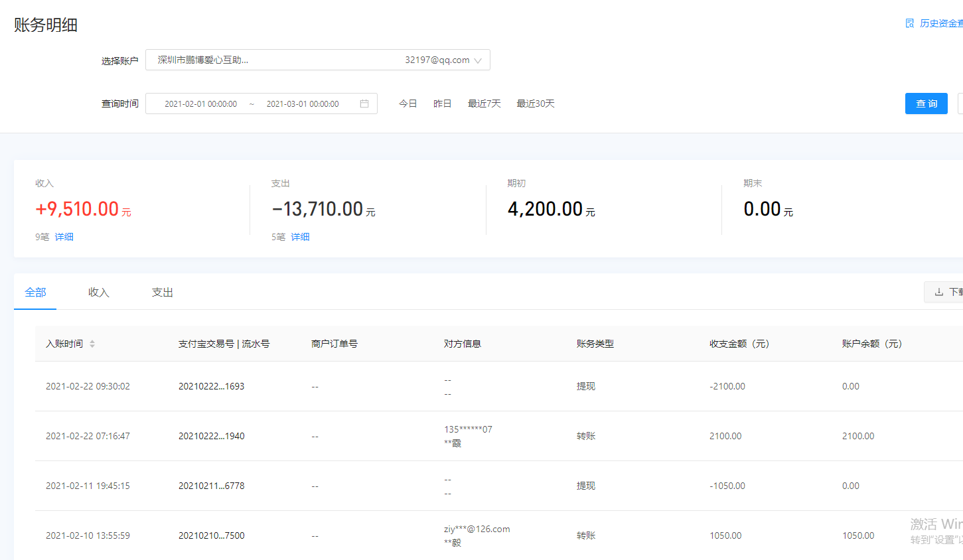Open the account dropdown chevron arrow
963x560 pixels.
click(x=478, y=60)
